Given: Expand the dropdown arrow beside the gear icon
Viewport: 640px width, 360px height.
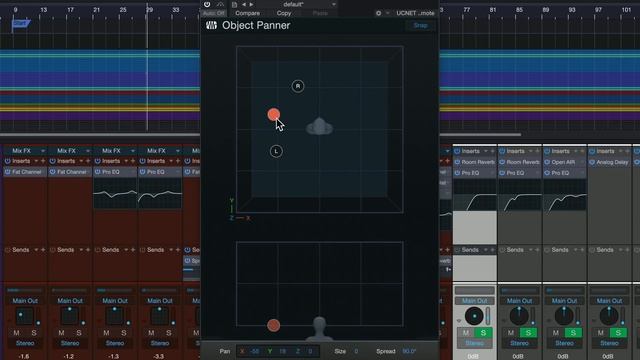Looking at the screenshot, I should pyautogui.click(x=387, y=13).
